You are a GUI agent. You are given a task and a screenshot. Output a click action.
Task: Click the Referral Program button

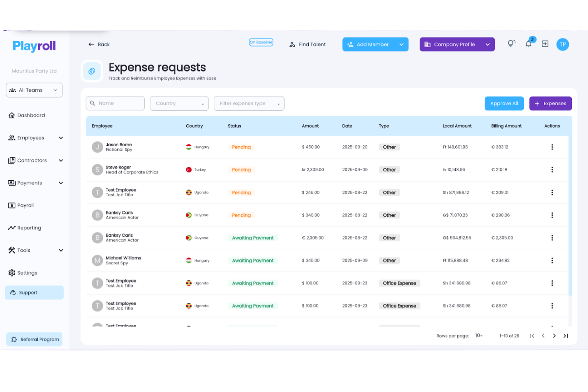pos(34,339)
